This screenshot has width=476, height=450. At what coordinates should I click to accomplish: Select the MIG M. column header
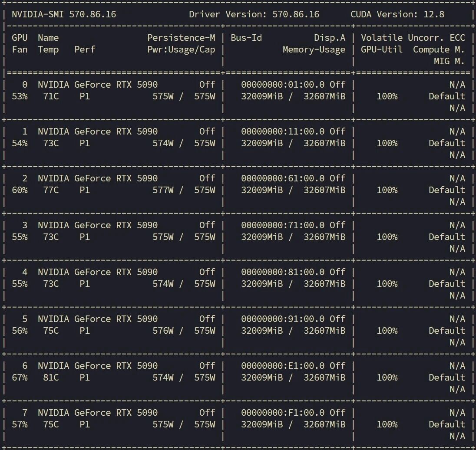[449, 61]
